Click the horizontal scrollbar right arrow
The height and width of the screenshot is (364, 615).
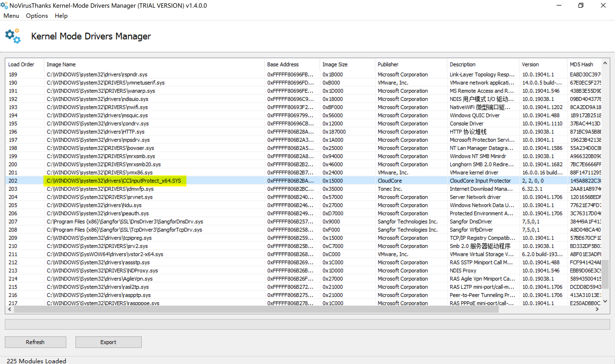click(597, 309)
